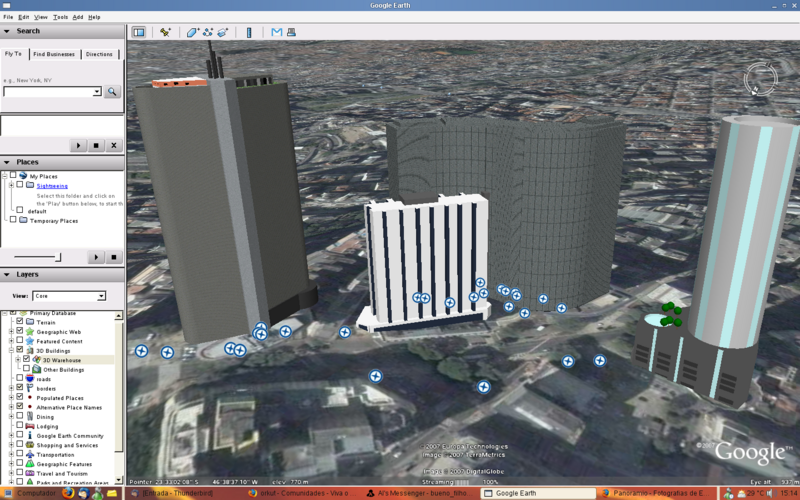Screen dimensions: 800x500
Task: Click the 3D Warehouse layer icon
Action: point(37,360)
